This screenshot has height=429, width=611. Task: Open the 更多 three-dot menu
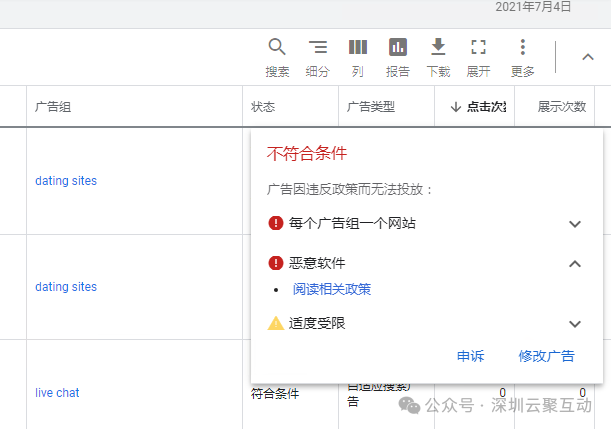click(x=522, y=47)
